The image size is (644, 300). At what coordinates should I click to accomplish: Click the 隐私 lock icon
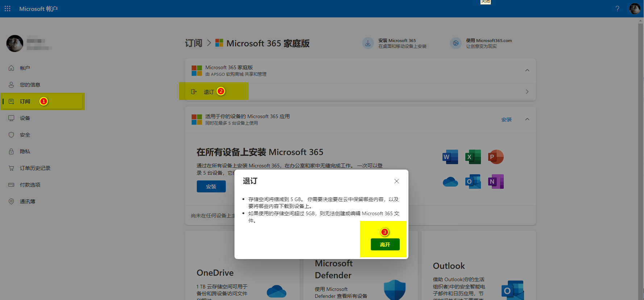click(11, 151)
